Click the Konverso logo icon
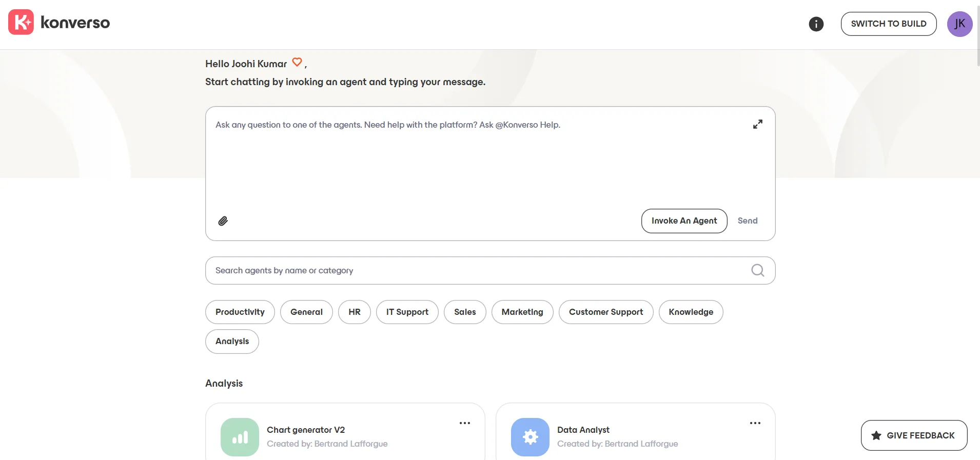The image size is (980, 460). point(21,22)
